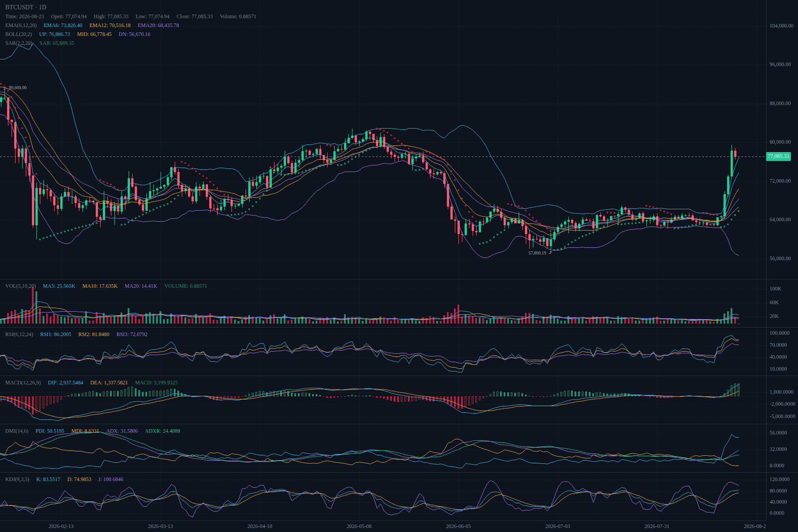Select the 70.0000 RSI axis label

point(778,345)
